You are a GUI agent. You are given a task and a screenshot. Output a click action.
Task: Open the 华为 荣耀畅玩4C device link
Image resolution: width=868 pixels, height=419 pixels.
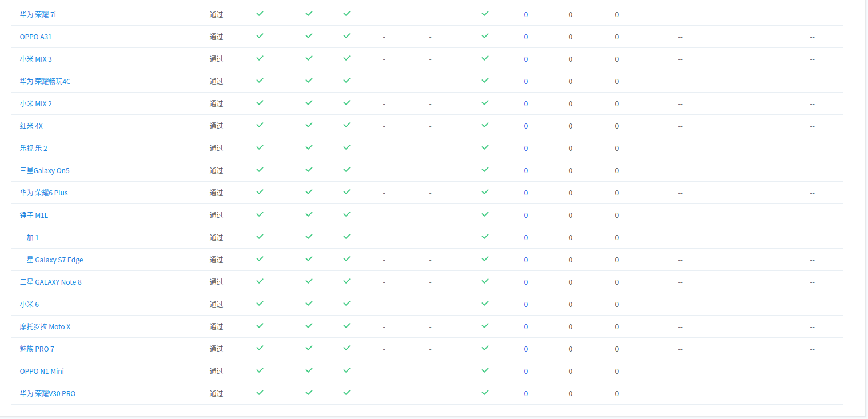(45, 81)
